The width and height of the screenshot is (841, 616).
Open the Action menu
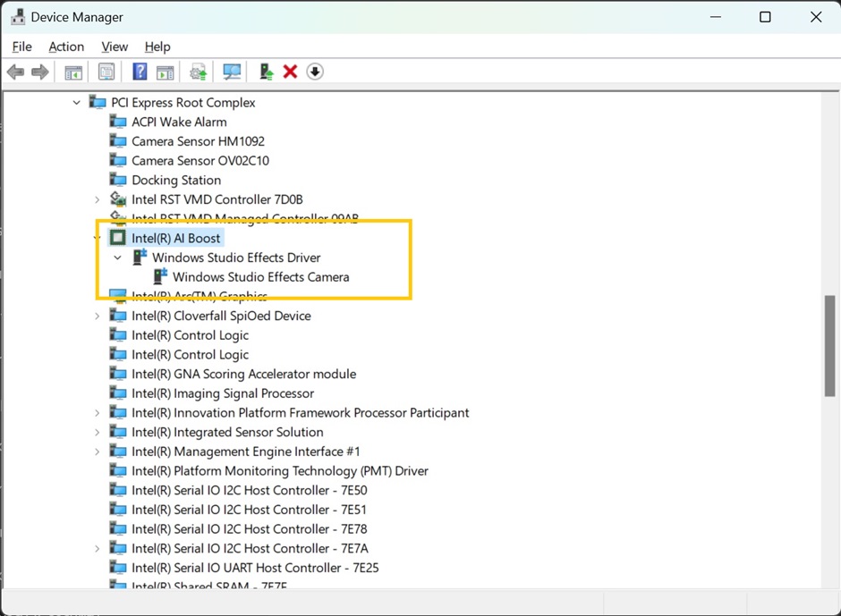click(66, 46)
